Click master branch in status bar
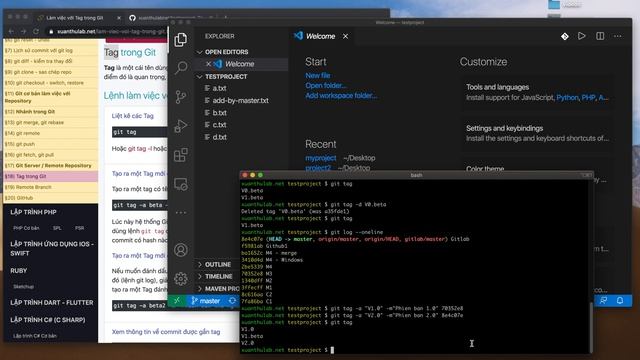The height and width of the screenshot is (360, 640). [x=206, y=301]
